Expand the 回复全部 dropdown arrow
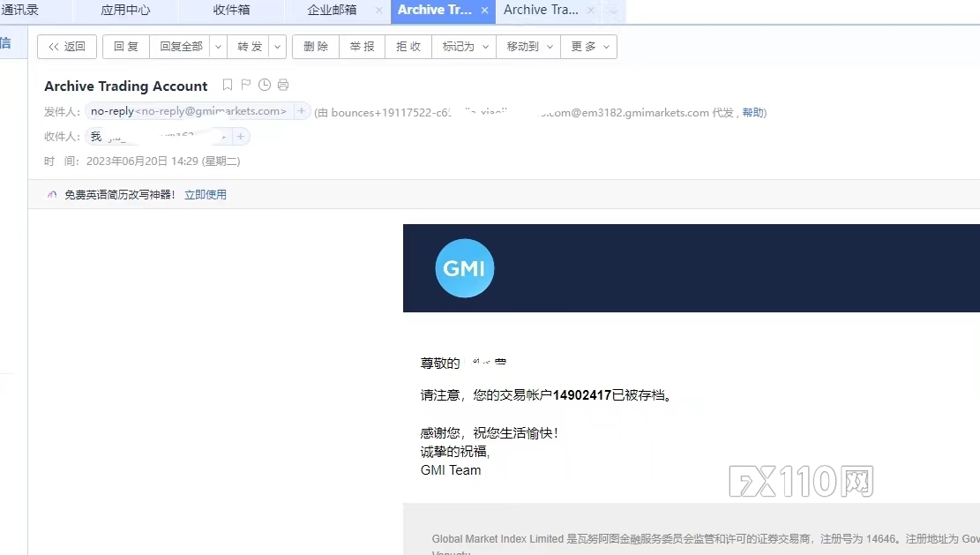Viewport: 980px width, 555px height. coord(218,47)
